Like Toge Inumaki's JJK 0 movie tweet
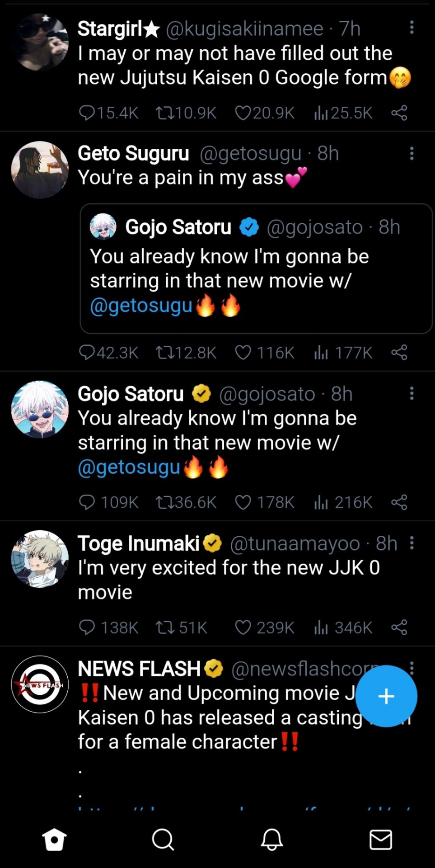The height and width of the screenshot is (868, 435). pyautogui.click(x=243, y=627)
